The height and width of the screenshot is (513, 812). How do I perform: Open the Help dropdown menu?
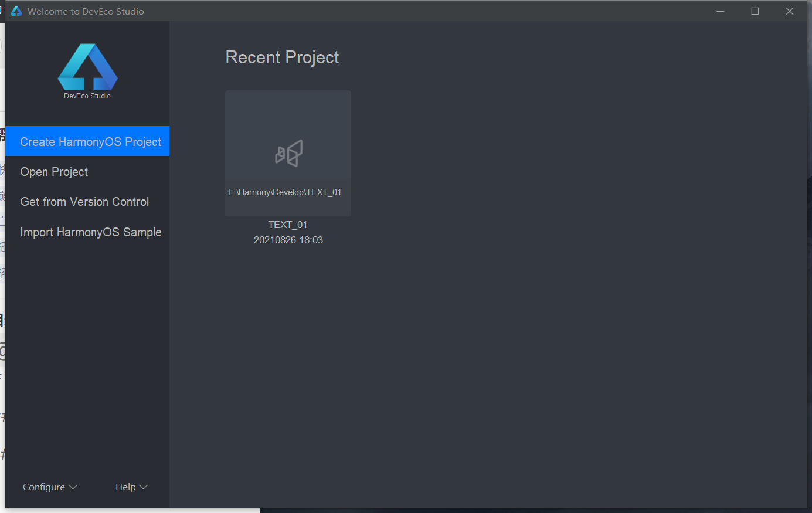tap(131, 487)
